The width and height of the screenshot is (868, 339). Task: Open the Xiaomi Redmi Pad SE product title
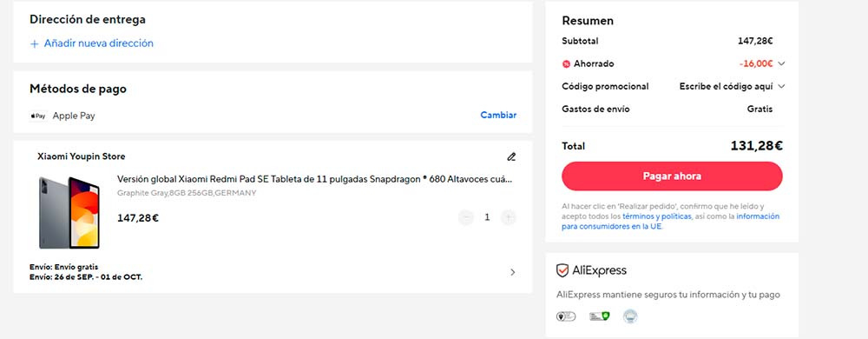tap(314, 179)
